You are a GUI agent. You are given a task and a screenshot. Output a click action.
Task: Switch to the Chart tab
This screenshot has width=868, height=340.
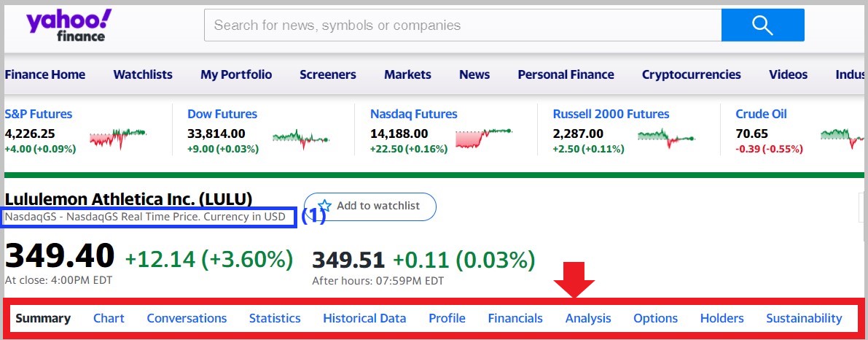tap(109, 318)
